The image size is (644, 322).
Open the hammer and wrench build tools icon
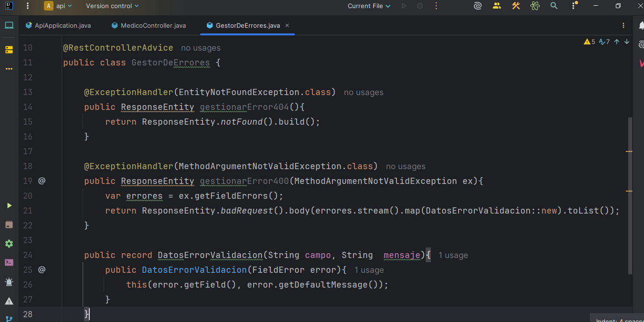516,6
